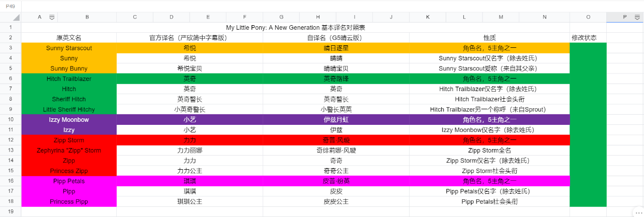Image resolution: width=644 pixels, height=217 pixels.
Task: Click the P49 cell name box
Action: pos(11,6)
